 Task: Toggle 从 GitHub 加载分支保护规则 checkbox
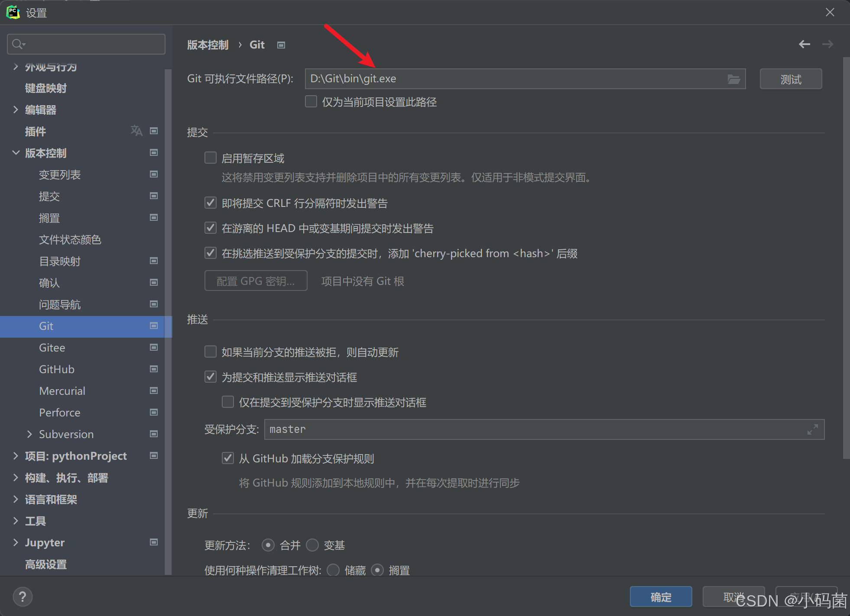[x=228, y=458]
